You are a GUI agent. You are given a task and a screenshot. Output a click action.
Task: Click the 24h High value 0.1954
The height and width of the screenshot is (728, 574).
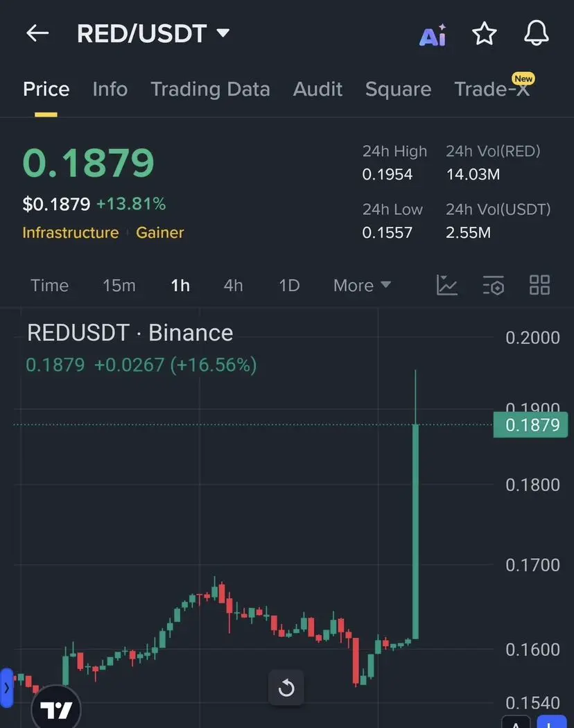coord(388,174)
